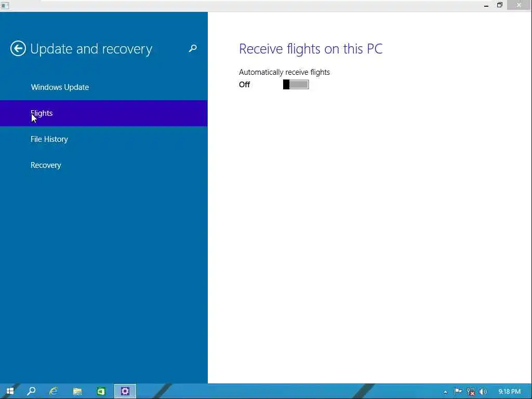
Task: Restore down the PC settings window
Action: click(x=499, y=5)
